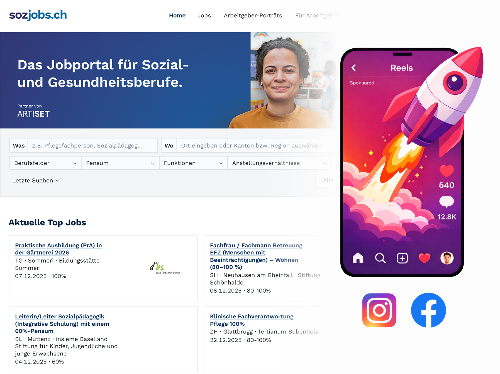Click the sozjobs.ch logo
Image resolution: width=500 pixels, height=374 pixels.
pyautogui.click(x=38, y=15)
